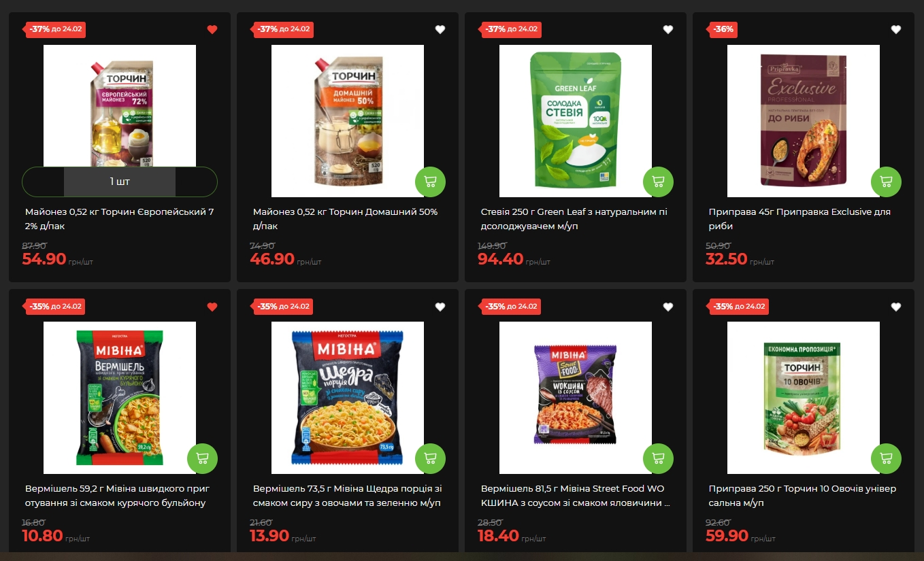Add Мівіна Street Food WOKшина to cart
This screenshot has width=924, height=561.
(658, 458)
